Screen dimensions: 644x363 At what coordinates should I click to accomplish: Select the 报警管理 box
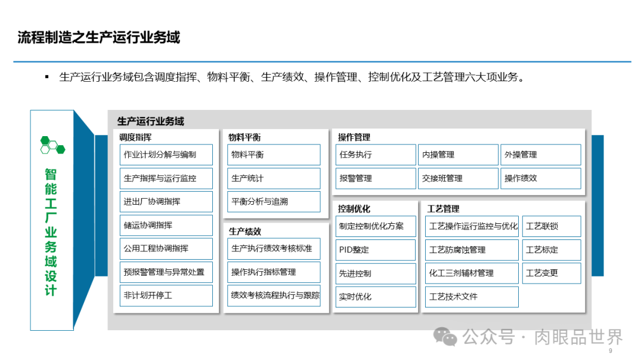[376, 178]
